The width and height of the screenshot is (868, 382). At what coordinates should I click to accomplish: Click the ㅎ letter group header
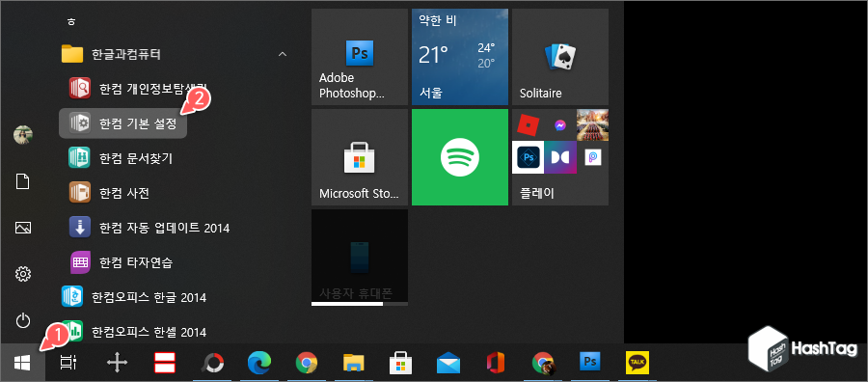coord(70,21)
